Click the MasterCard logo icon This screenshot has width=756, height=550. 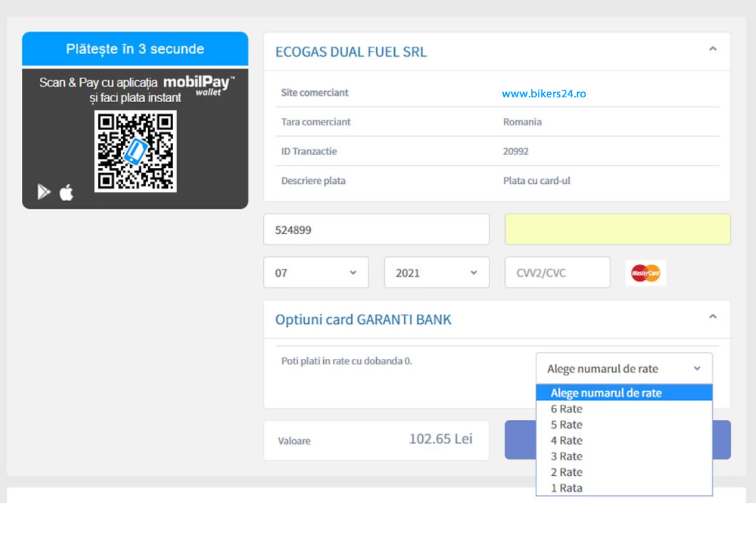click(646, 273)
